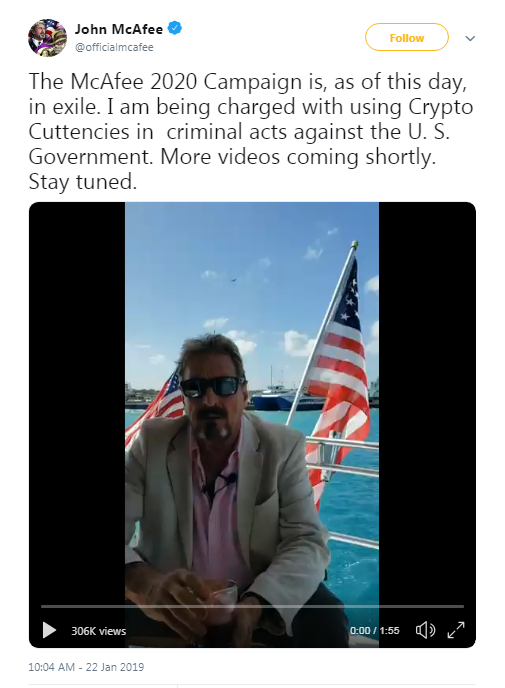
Task: Click the 'More videos coming shortly.' sentence
Action: tap(298, 157)
